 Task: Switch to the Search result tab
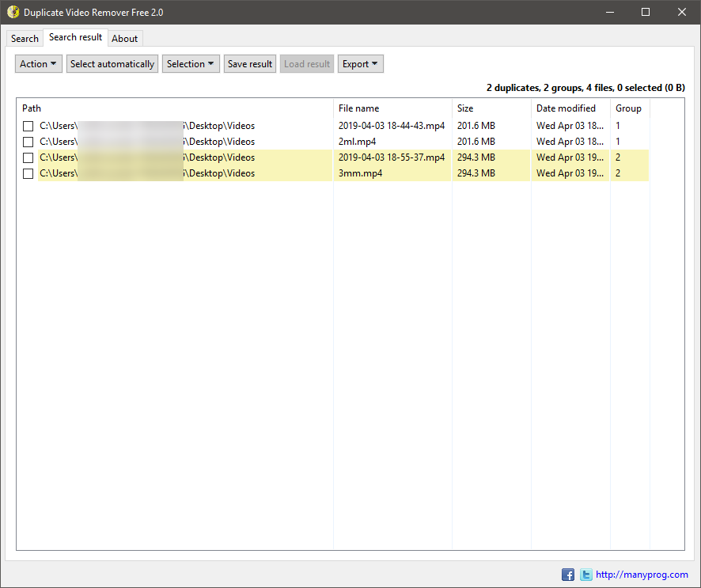coord(75,37)
